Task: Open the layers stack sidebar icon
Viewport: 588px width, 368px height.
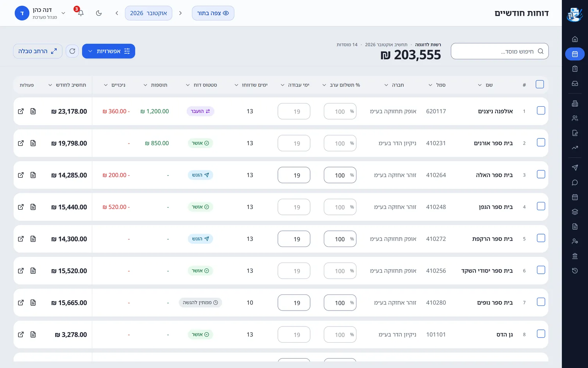Action: (x=575, y=212)
